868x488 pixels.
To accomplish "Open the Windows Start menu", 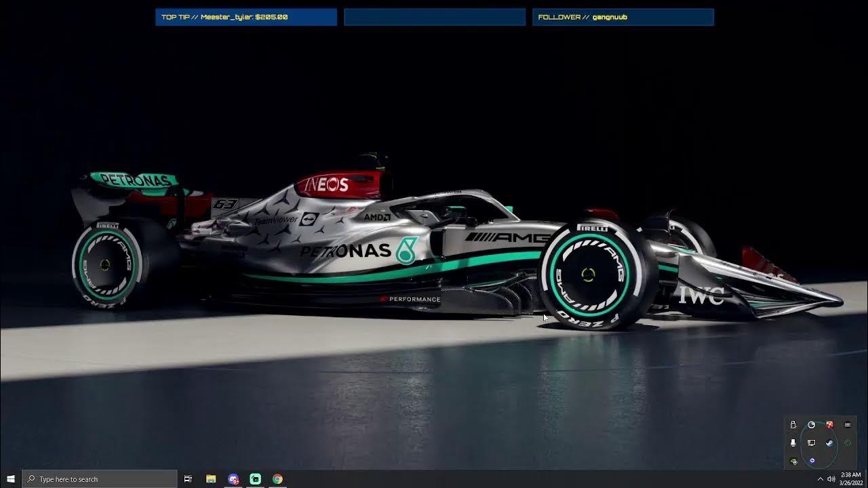I will [11, 479].
